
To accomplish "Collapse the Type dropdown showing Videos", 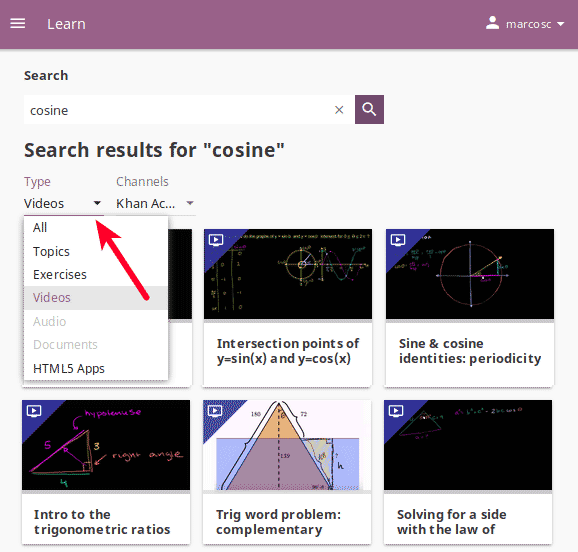I will 63,203.
